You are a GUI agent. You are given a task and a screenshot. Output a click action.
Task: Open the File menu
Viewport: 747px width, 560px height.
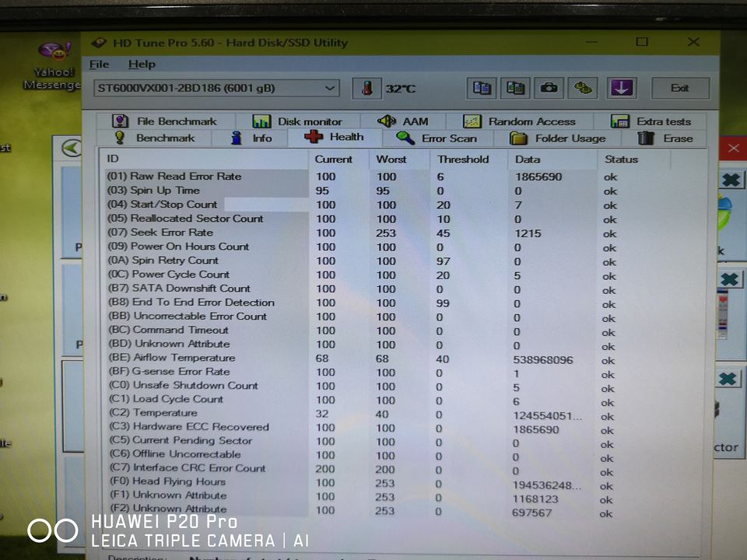pos(97,65)
